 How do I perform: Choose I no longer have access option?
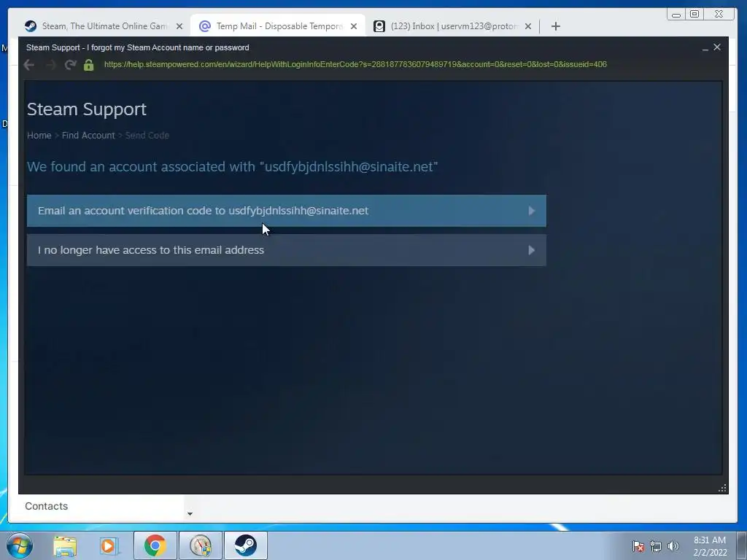[x=286, y=250]
